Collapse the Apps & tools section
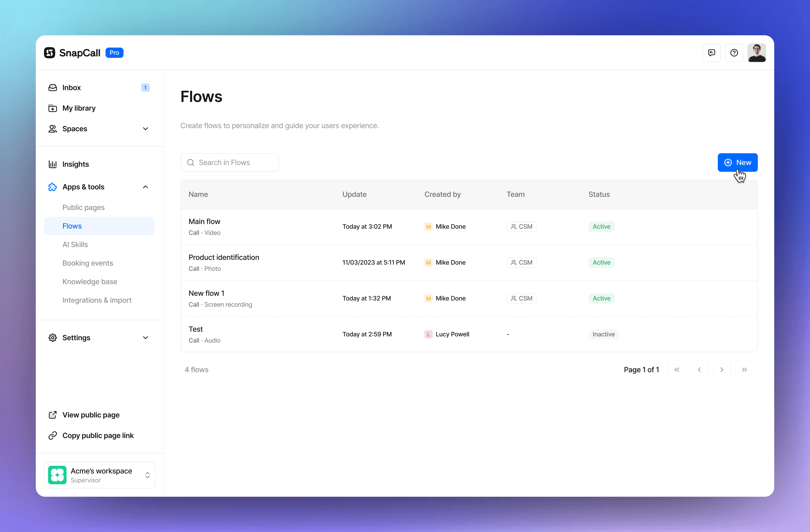The image size is (810, 532). [145, 187]
